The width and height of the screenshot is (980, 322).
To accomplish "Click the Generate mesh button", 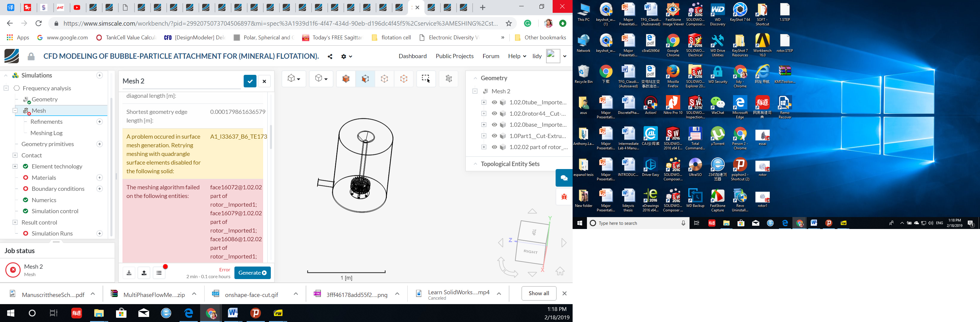I will click(x=252, y=273).
